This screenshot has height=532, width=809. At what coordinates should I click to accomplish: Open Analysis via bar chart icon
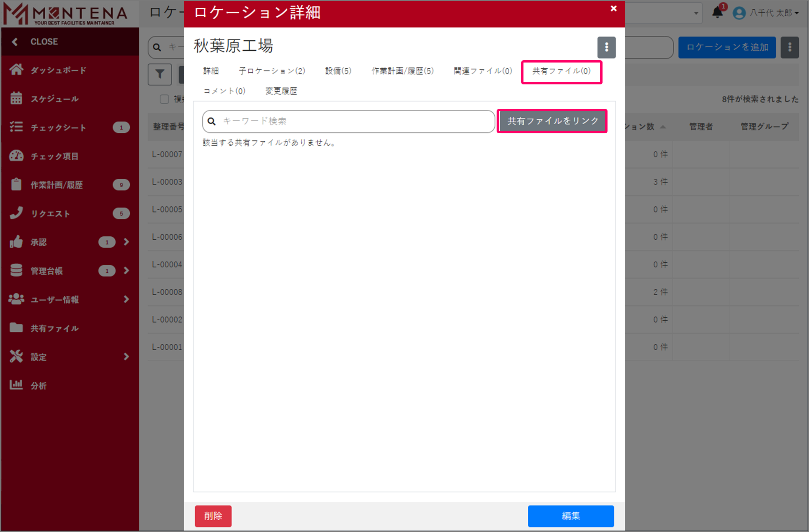pyautogui.click(x=16, y=385)
